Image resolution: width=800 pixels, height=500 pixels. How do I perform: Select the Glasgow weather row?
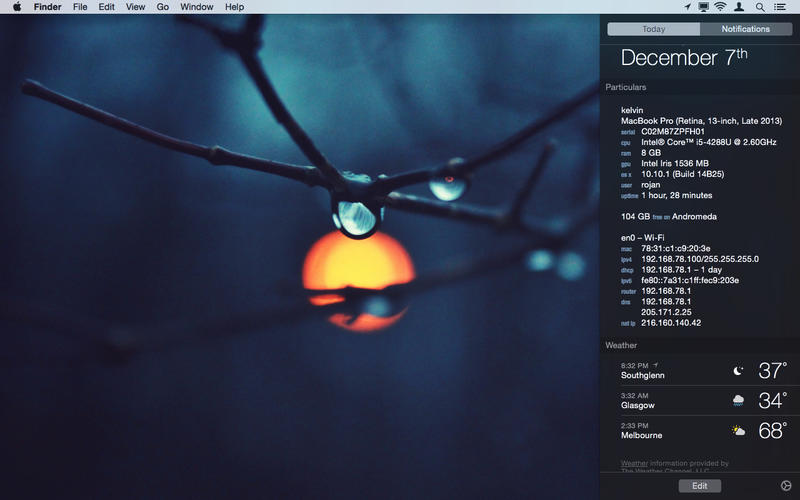click(x=704, y=401)
